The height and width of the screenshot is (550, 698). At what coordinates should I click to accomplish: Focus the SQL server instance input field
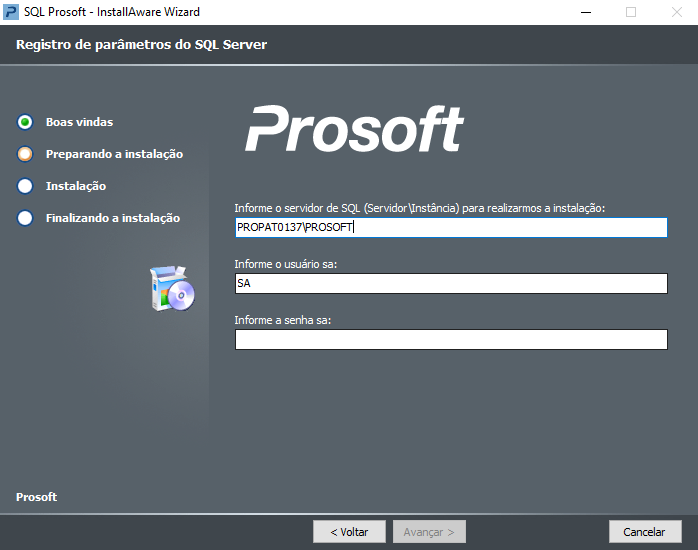click(x=451, y=227)
